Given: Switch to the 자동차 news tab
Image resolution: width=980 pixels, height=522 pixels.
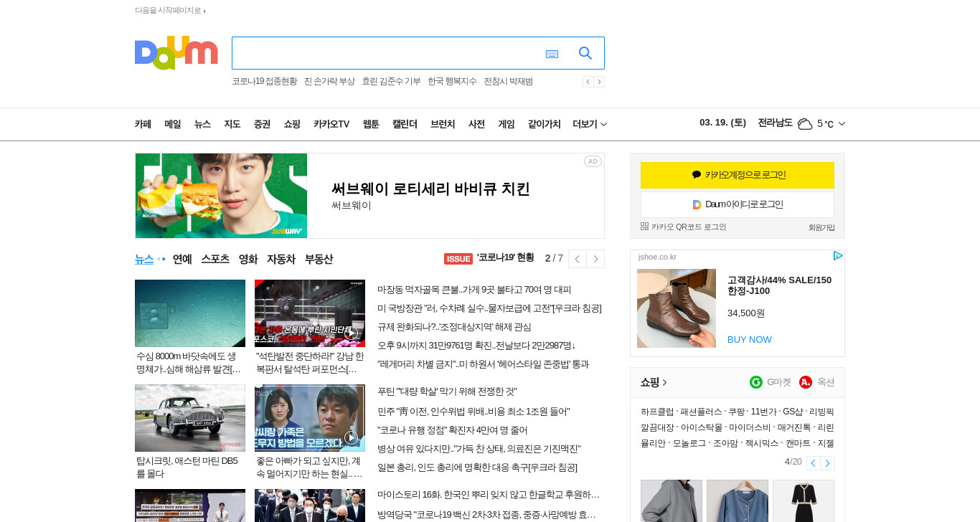Looking at the screenshot, I should point(281,259).
